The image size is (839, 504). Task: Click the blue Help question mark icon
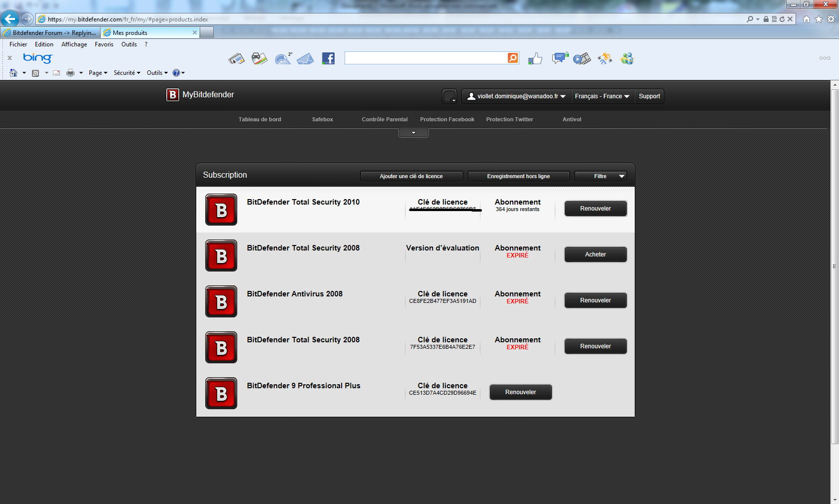tap(176, 73)
